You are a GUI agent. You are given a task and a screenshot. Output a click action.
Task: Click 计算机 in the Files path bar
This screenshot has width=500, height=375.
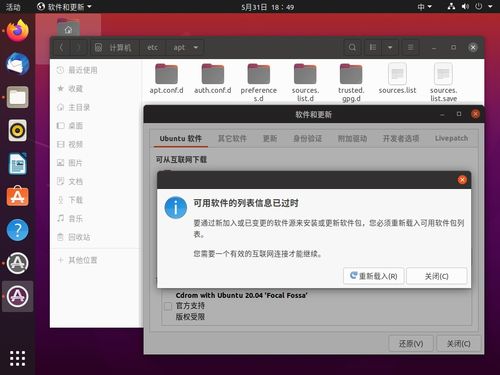click(x=115, y=48)
